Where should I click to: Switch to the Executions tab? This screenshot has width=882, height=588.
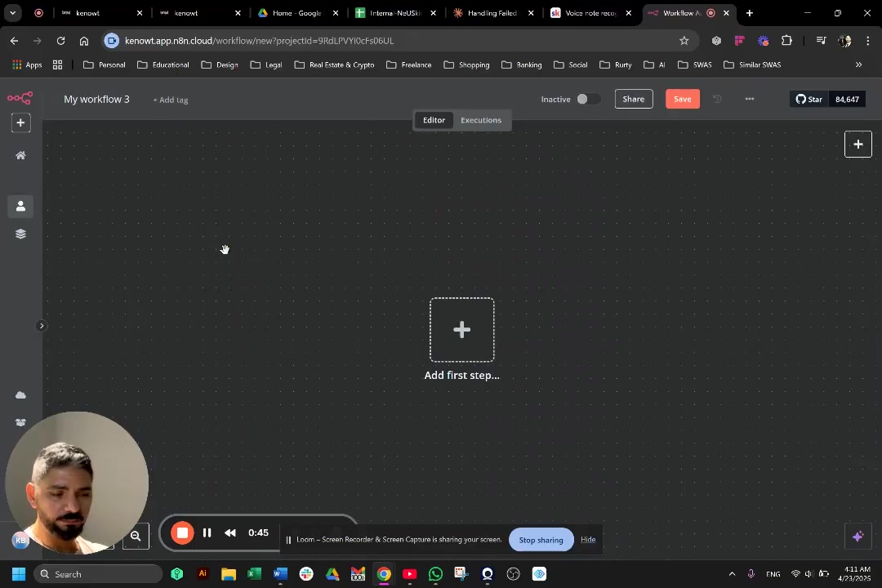coord(480,120)
